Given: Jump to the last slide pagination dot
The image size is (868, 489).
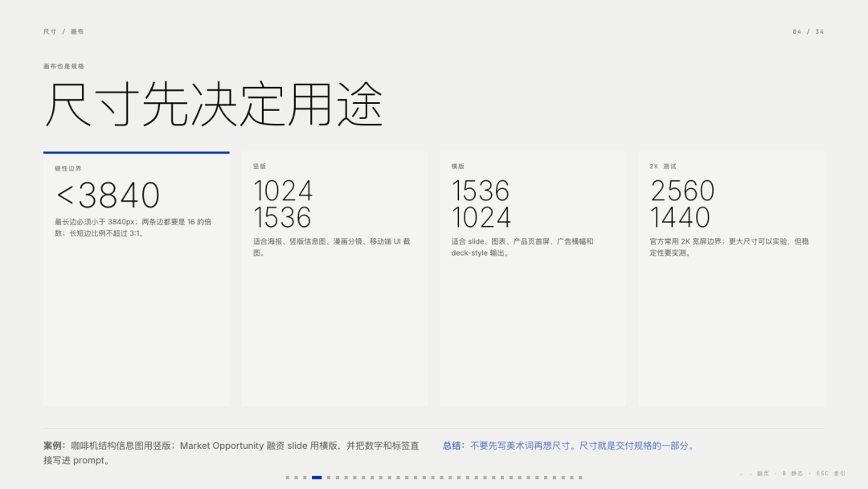Looking at the screenshot, I should 580,478.
